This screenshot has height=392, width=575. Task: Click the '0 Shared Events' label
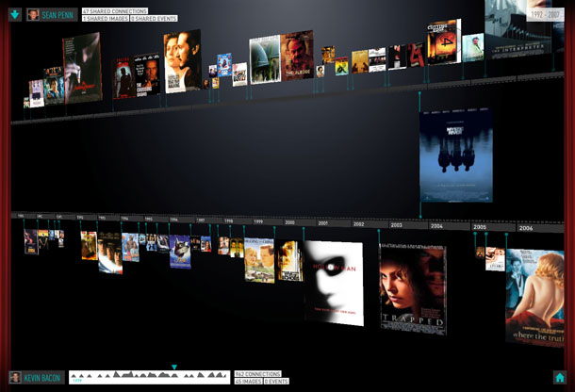154,18
